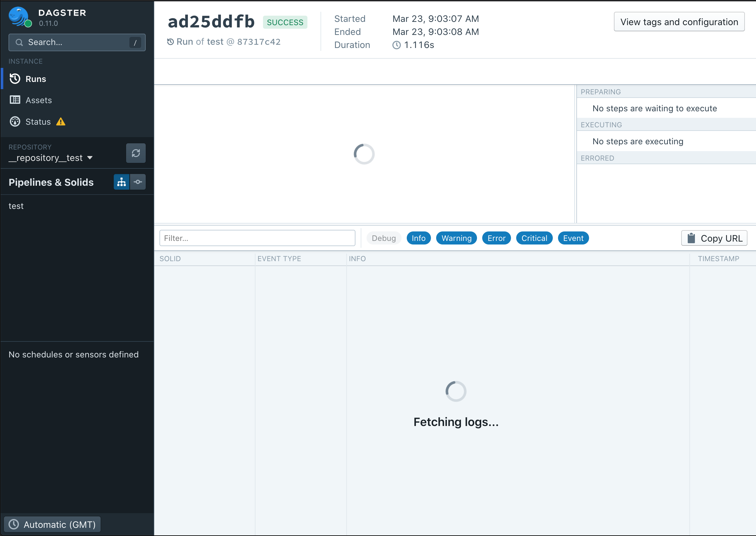Click the reload repository icon button
Image resolution: width=756 pixels, height=536 pixels.
136,153
